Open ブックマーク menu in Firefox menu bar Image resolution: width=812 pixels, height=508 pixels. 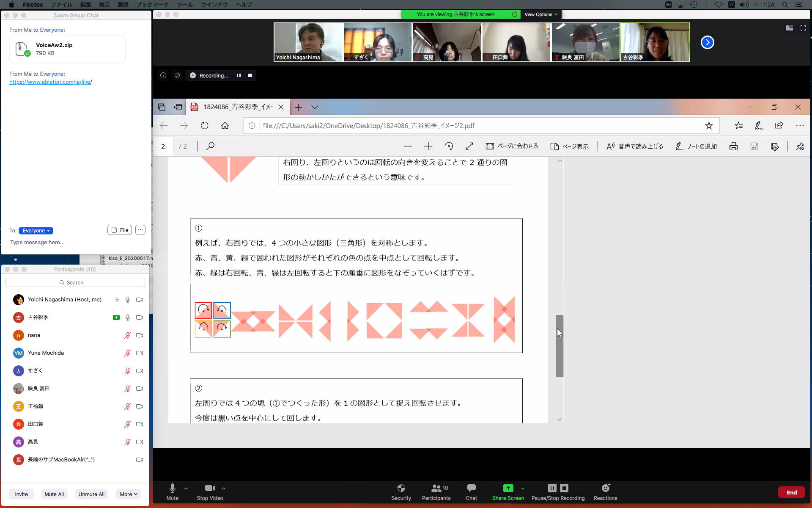(152, 5)
